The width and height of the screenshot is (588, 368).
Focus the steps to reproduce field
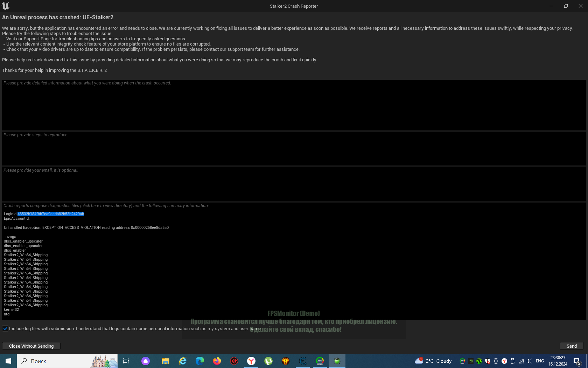pyautogui.click(x=294, y=149)
